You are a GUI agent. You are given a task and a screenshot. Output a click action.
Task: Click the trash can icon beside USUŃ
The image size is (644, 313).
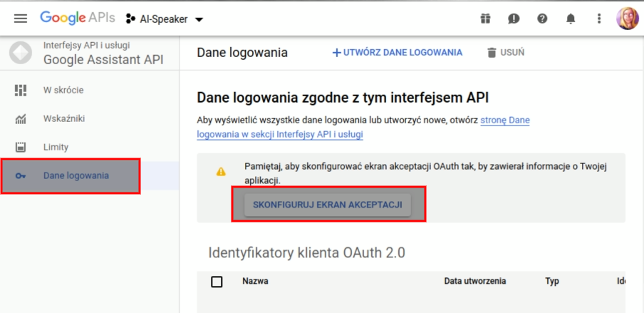click(492, 53)
